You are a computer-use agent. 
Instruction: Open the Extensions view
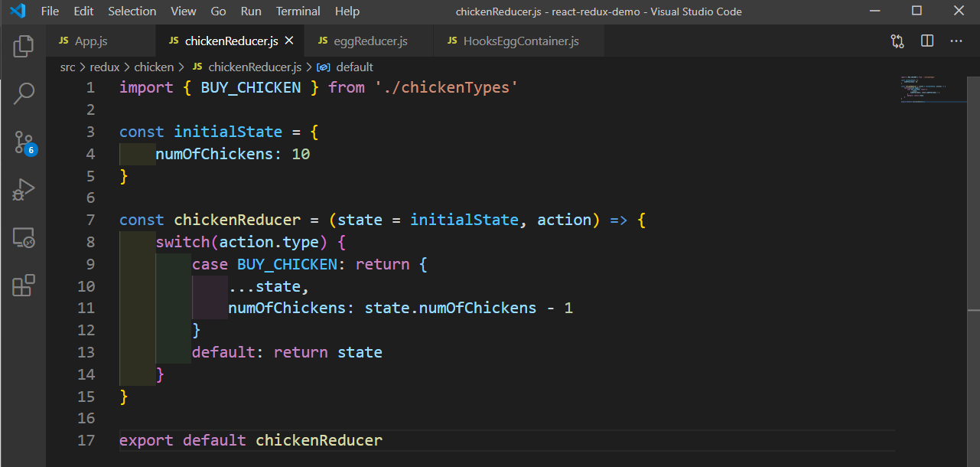(x=23, y=286)
